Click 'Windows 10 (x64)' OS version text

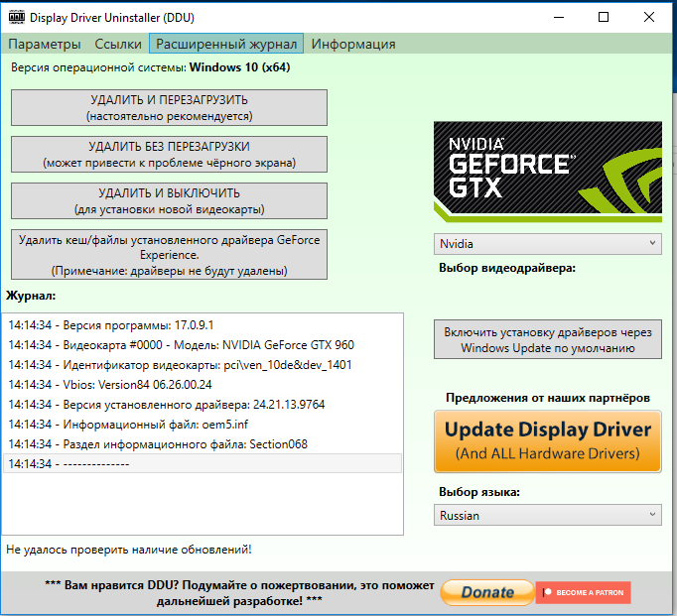(239, 67)
